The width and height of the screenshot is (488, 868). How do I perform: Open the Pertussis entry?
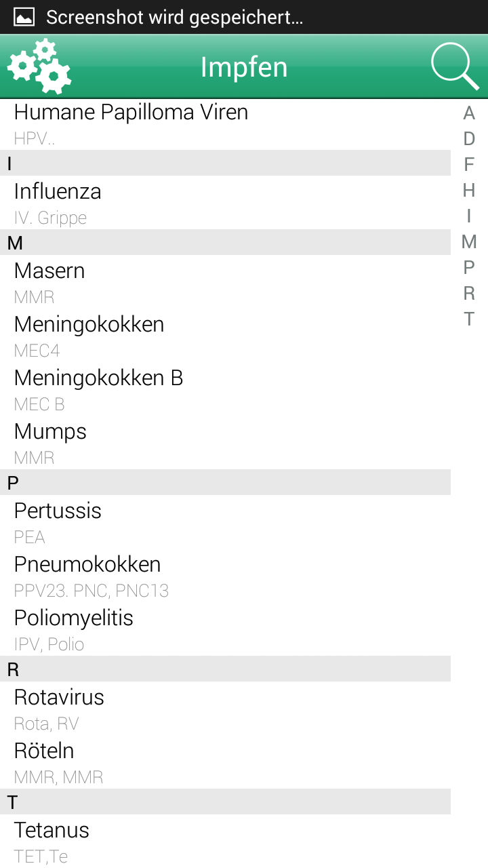coord(225,522)
